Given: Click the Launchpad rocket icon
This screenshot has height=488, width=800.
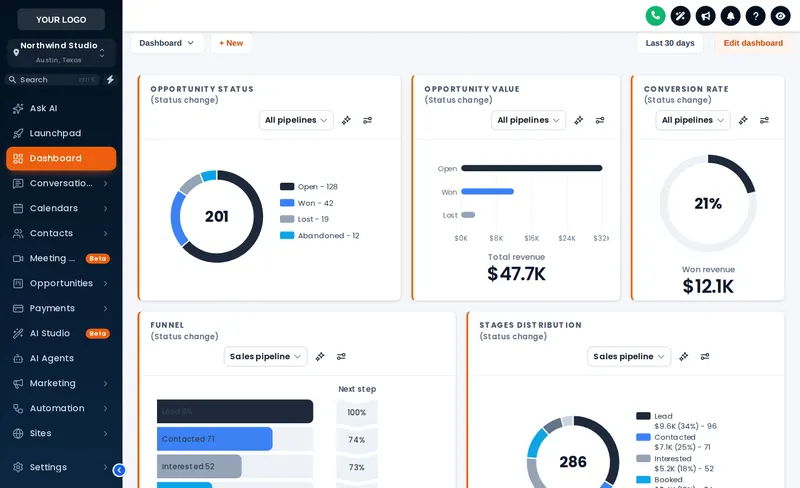Looking at the screenshot, I should [x=18, y=133].
